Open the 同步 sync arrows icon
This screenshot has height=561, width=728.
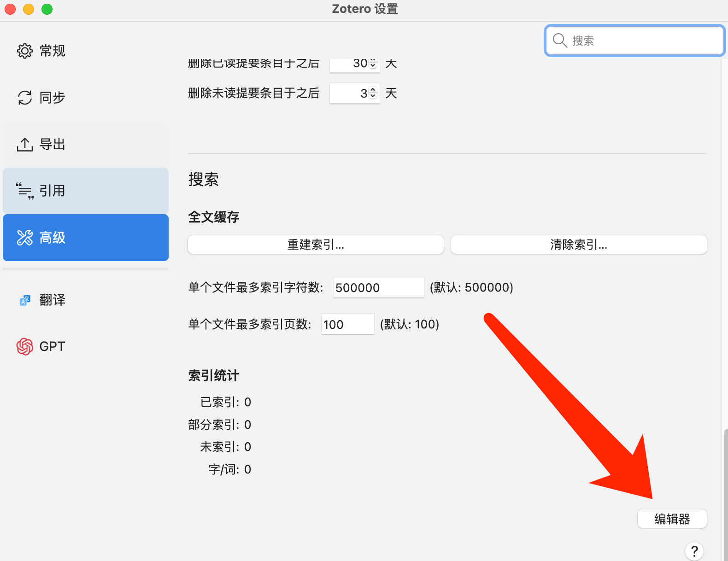[25, 98]
